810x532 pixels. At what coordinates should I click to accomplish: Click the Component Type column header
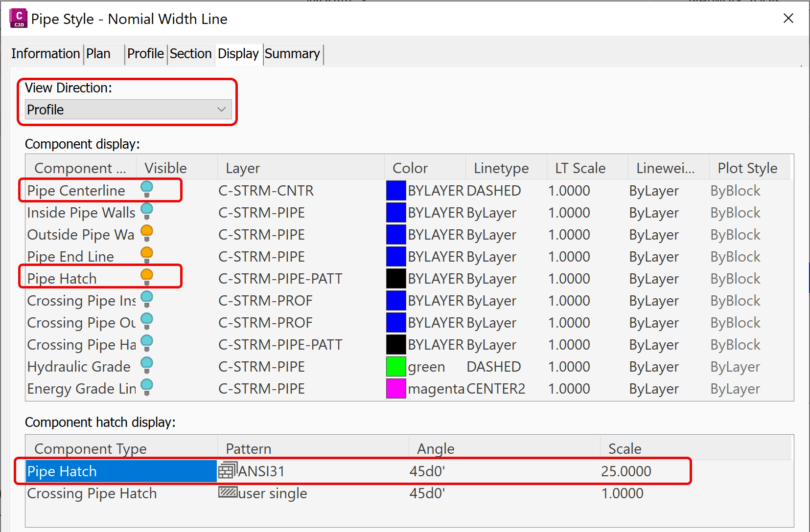(x=121, y=448)
